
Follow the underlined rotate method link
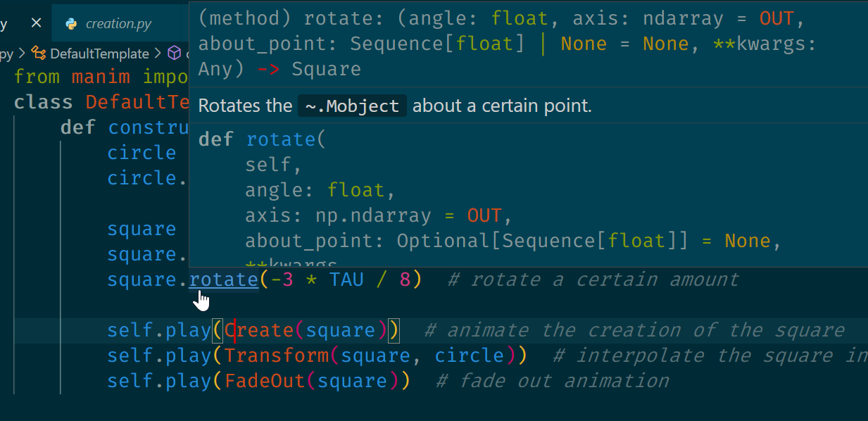tap(223, 279)
